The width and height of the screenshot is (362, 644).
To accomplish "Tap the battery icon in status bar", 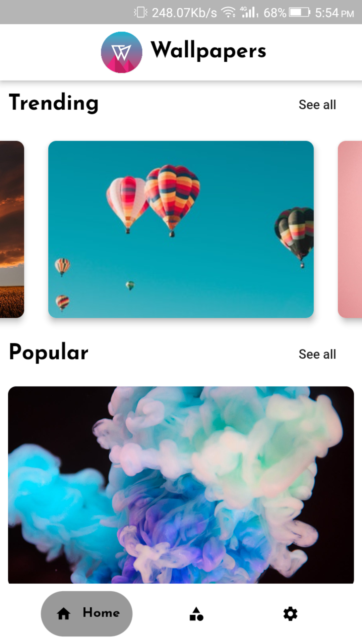I will (x=300, y=12).
